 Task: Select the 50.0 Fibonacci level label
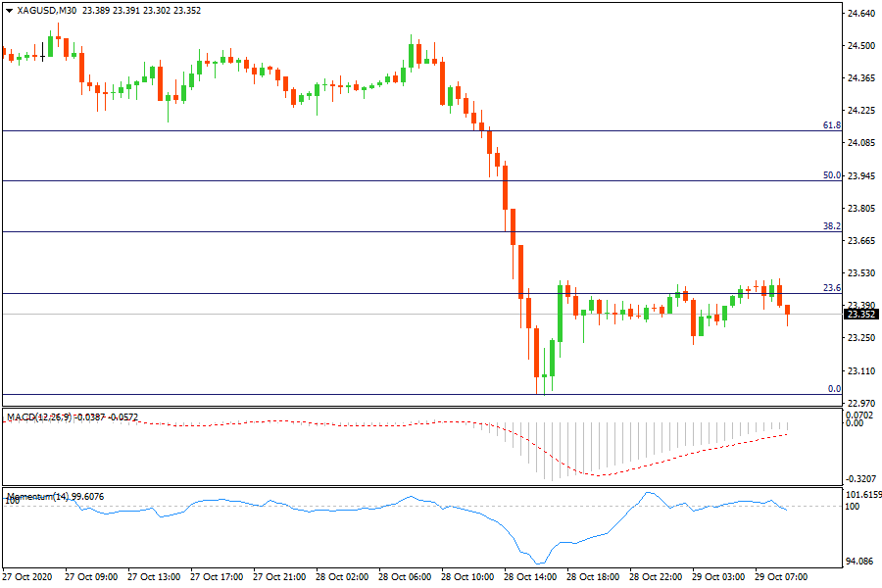click(831, 175)
